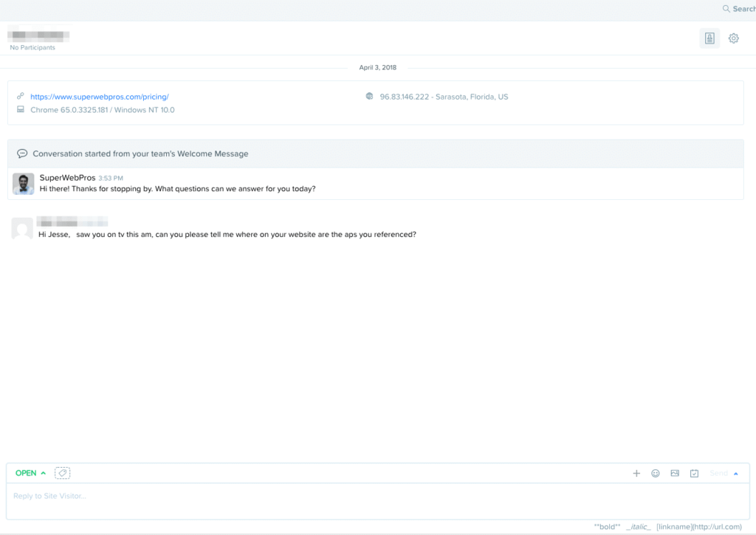Click the search magnifier icon
Image resolution: width=756 pixels, height=535 pixels.
pos(726,9)
